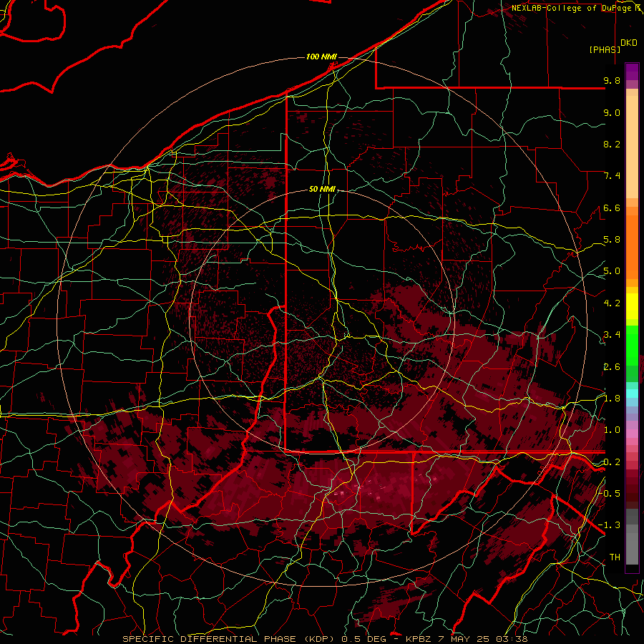This screenshot has height=644, width=644.
Task: Pick the cyan segment of the color scale
Action: [x=632, y=393]
